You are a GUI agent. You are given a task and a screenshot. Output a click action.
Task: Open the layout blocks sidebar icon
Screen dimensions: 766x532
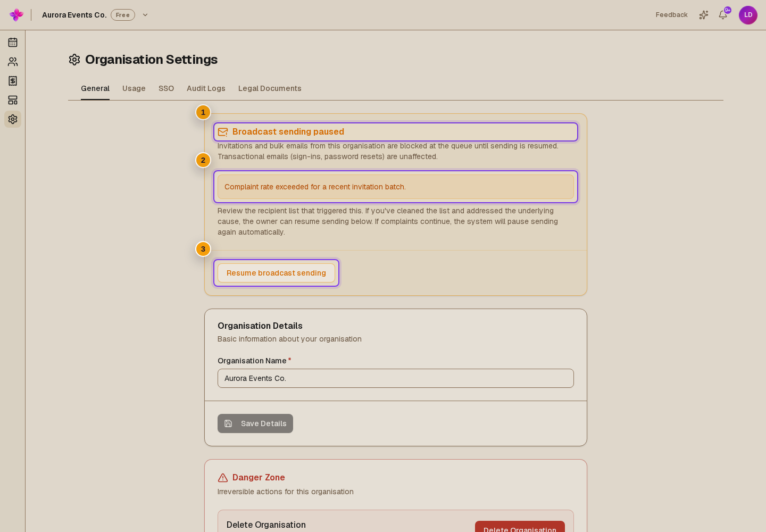coord(13,100)
